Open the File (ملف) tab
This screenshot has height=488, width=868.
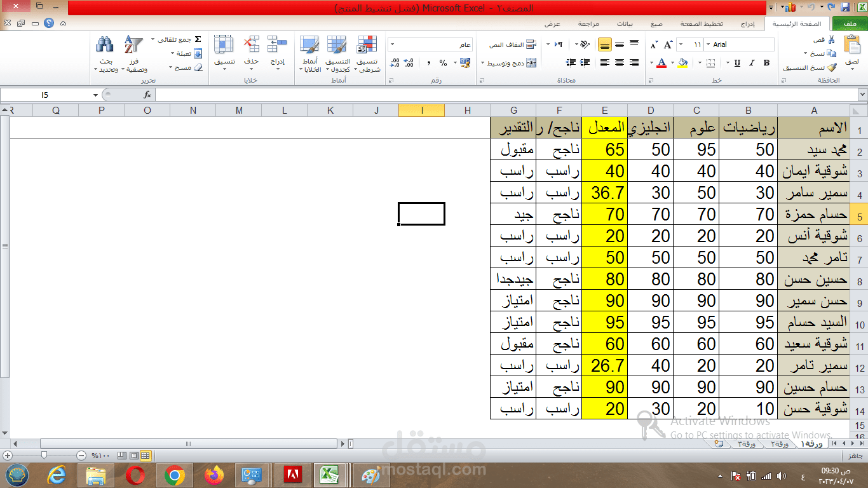(849, 24)
